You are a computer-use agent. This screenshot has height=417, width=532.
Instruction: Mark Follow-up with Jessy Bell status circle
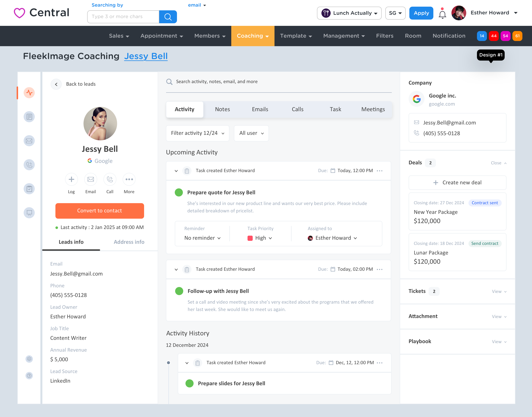(179, 291)
